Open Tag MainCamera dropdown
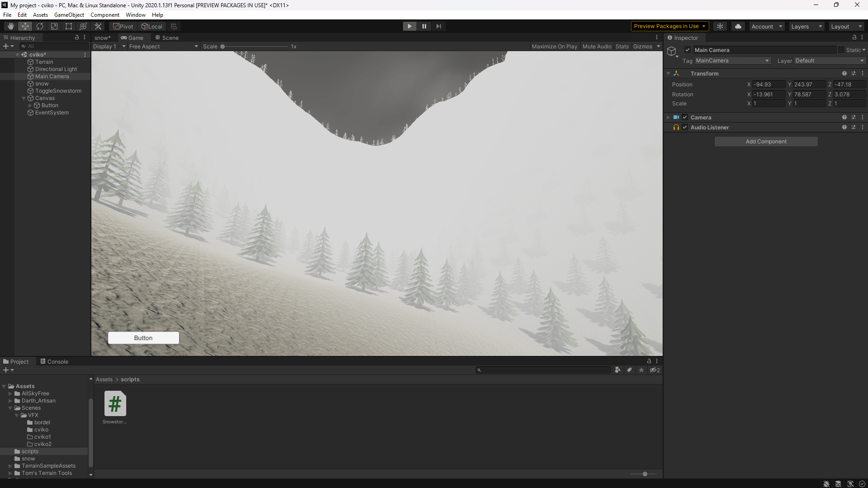This screenshot has height=488, width=868. pyautogui.click(x=732, y=61)
